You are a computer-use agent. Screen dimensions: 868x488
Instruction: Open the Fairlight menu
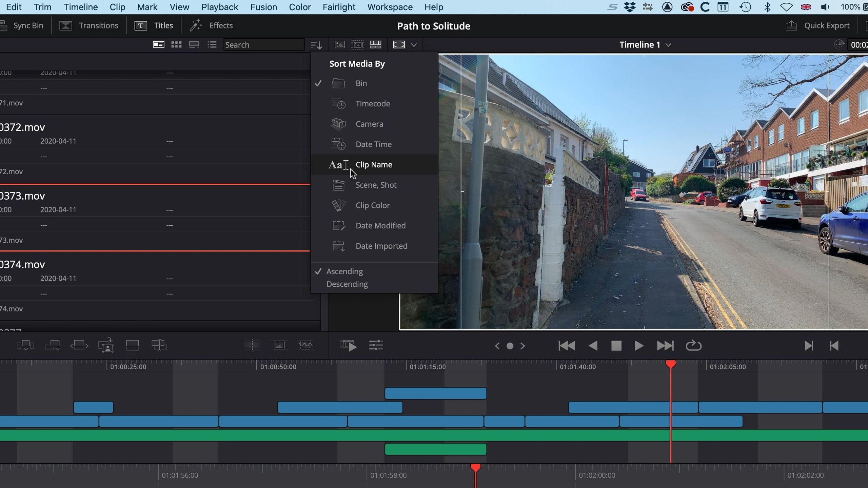[x=339, y=7]
